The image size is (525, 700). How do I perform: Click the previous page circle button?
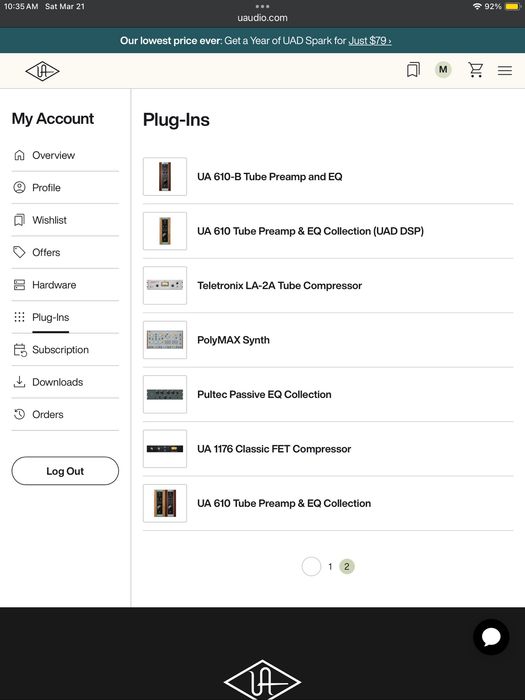(x=311, y=567)
